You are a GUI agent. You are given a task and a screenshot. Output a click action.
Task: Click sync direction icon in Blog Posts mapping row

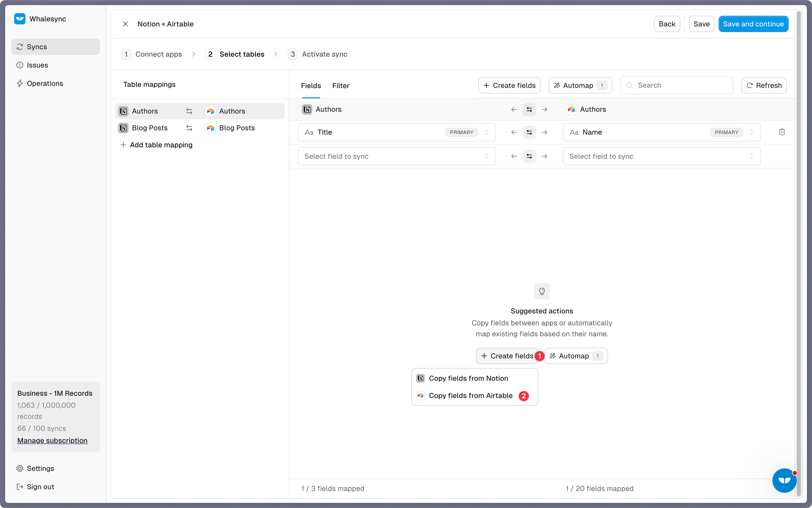pyautogui.click(x=189, y=128)
